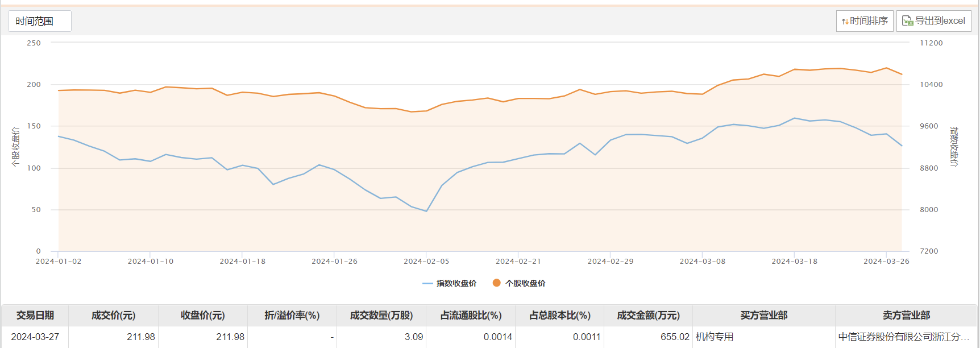The image size is (980, 348).
Task: Click the 导出到excel button
Action: coord(934,21)
